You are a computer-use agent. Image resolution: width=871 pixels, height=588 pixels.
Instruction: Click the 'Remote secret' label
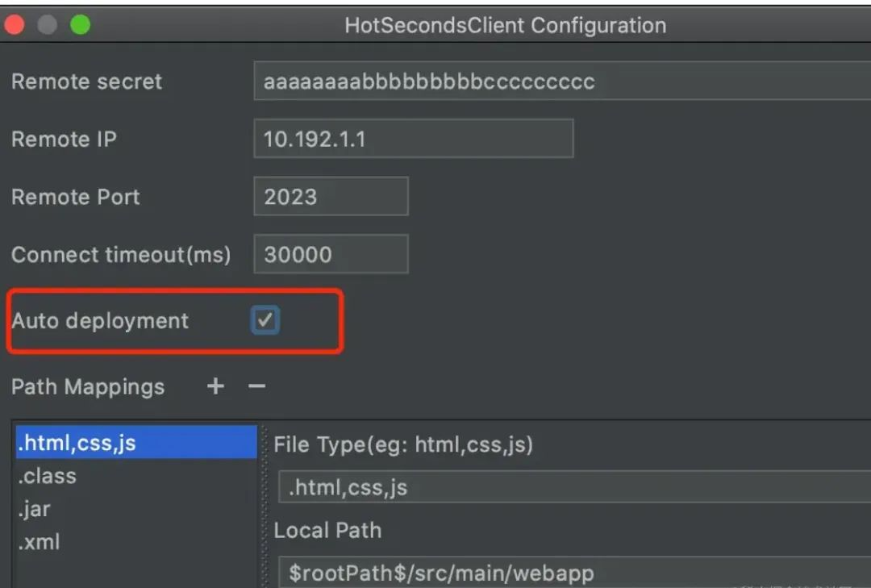(86, 81)
